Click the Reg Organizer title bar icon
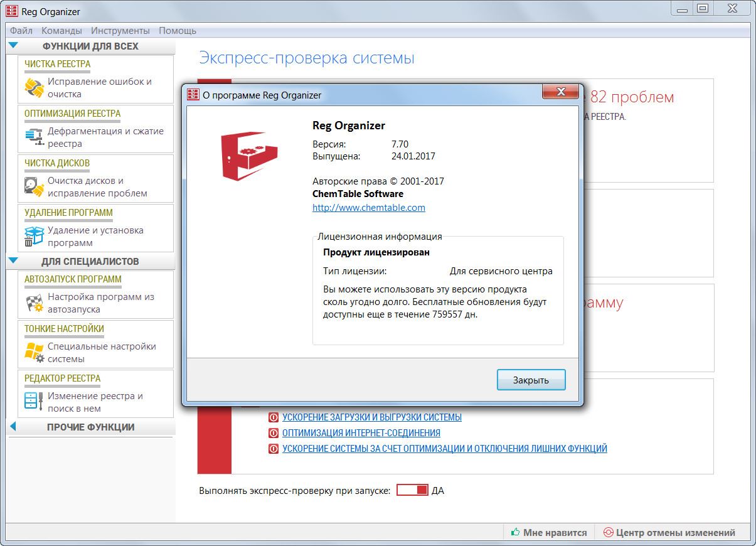Image resolution: width=756 pixels, height=546 pixels. pyautogui.click(x=11, y=11)
